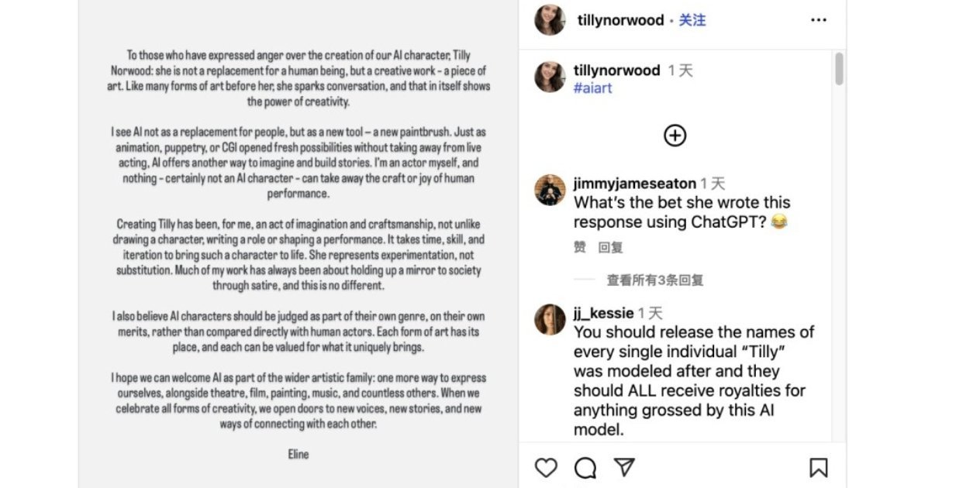Follow tillynorwood using the 关注 button
Viewport: 980px width, 488px height.
coord(692,20)
